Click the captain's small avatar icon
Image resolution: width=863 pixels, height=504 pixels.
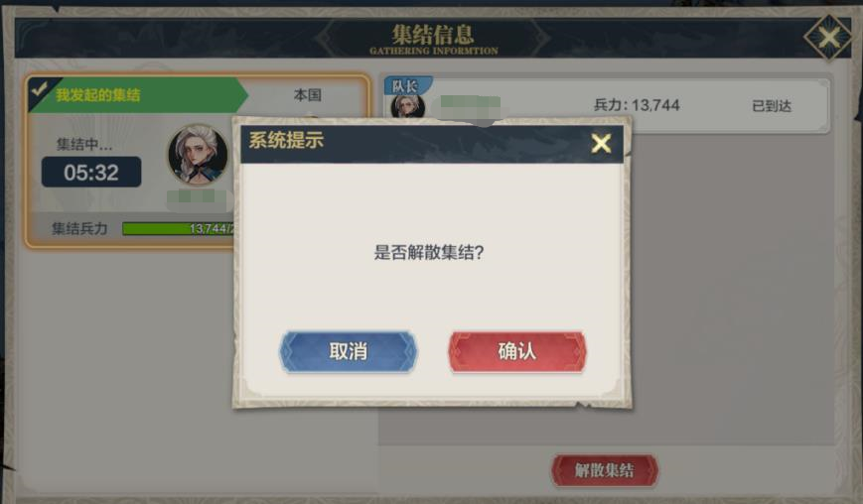(x=408, y=106)
